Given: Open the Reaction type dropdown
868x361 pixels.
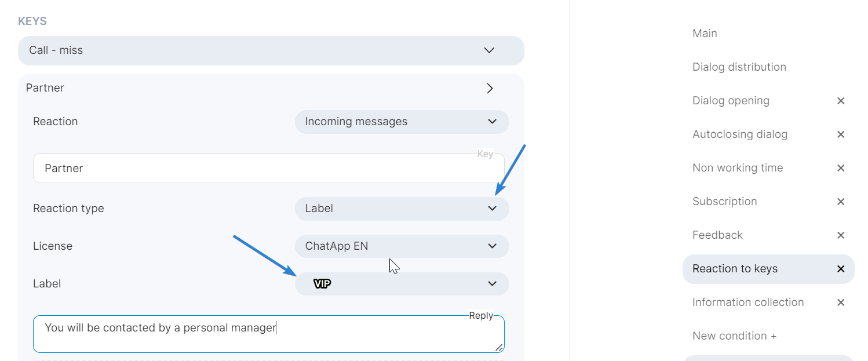Looking at the screenshot, I should coord(402,209).
